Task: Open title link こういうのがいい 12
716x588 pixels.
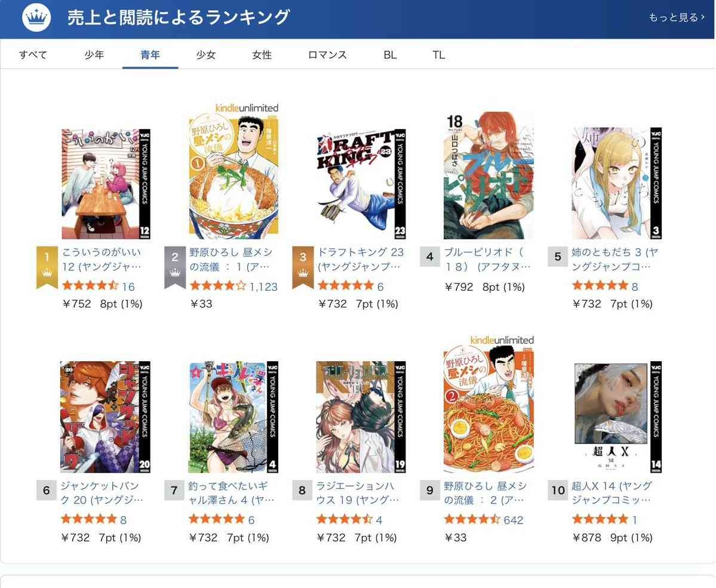Action: tap(102, 259)
